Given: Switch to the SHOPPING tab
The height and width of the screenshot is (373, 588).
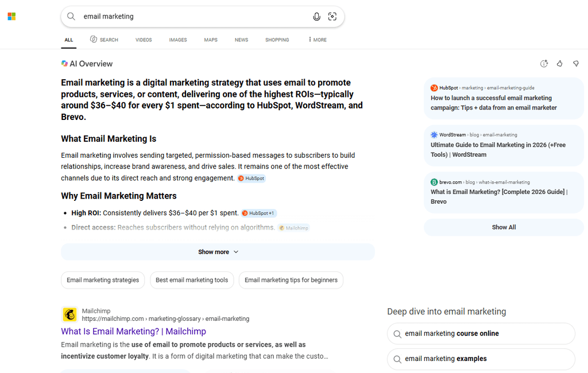Looking at the screenshot, I should pyautogui.click(x=277, y=40).
